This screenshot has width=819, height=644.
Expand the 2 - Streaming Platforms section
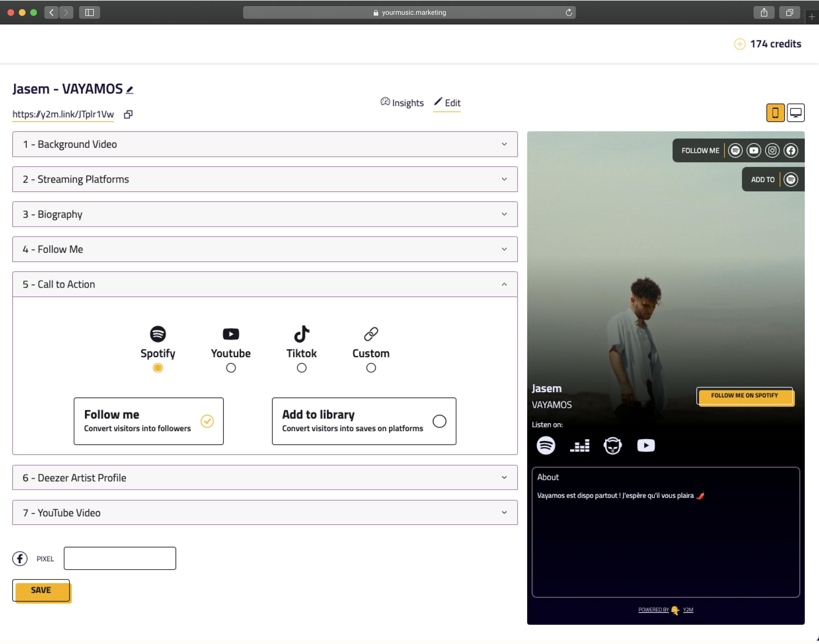click(x=265, y=179)
